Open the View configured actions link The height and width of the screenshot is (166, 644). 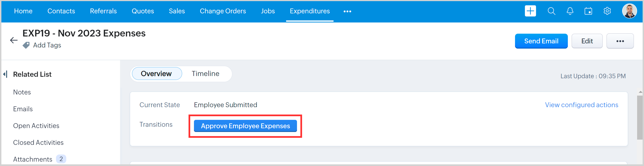581,105
